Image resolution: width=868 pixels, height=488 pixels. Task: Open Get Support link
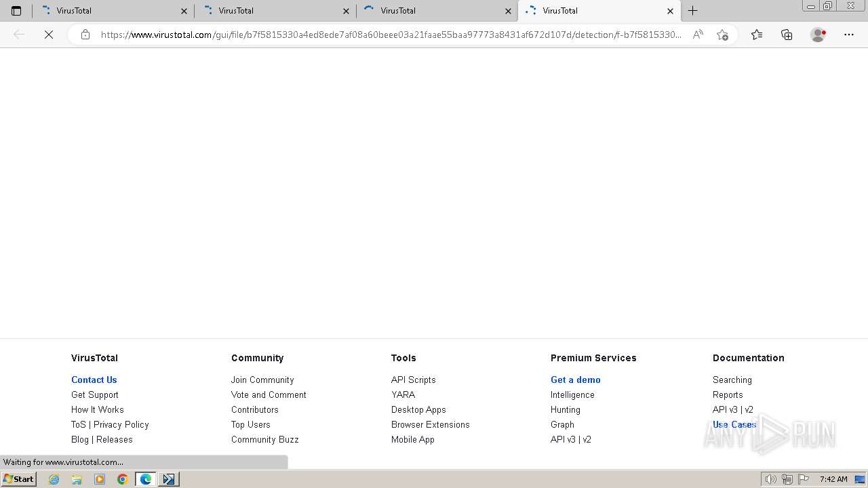click(x=95, y=394)
